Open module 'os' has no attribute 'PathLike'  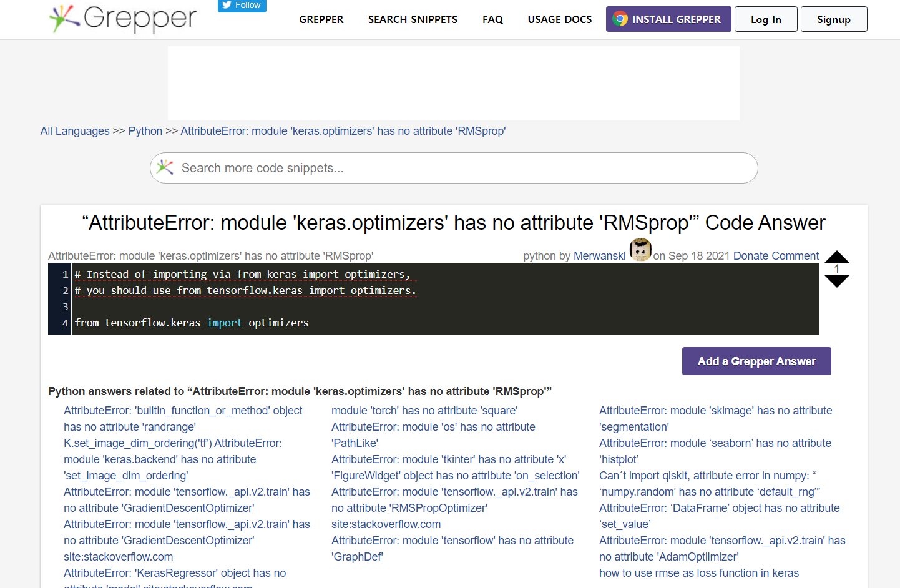(433, 435)
